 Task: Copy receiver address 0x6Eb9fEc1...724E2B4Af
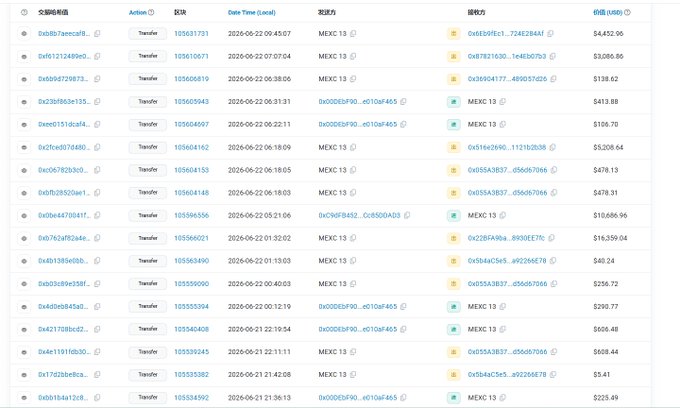coord(550,33)
